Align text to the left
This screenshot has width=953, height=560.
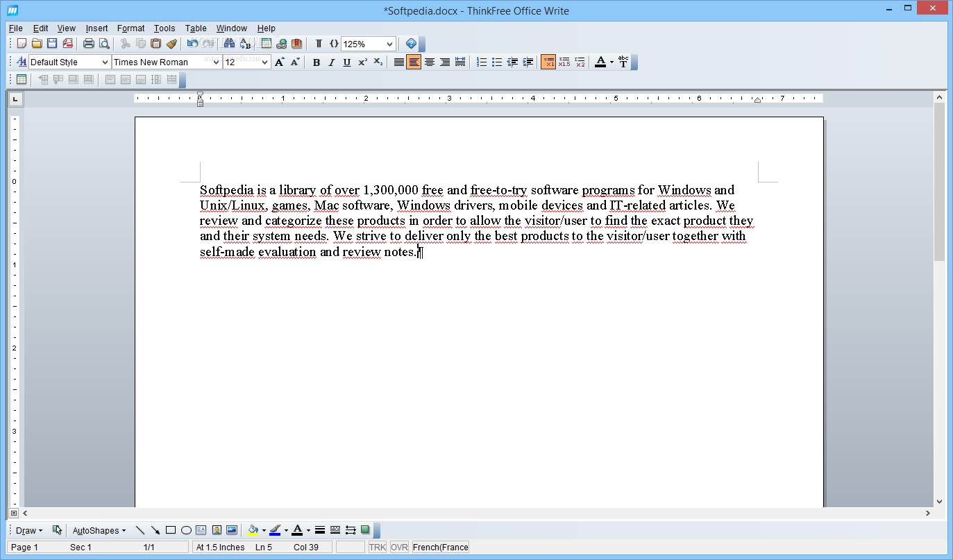point(414,62)
